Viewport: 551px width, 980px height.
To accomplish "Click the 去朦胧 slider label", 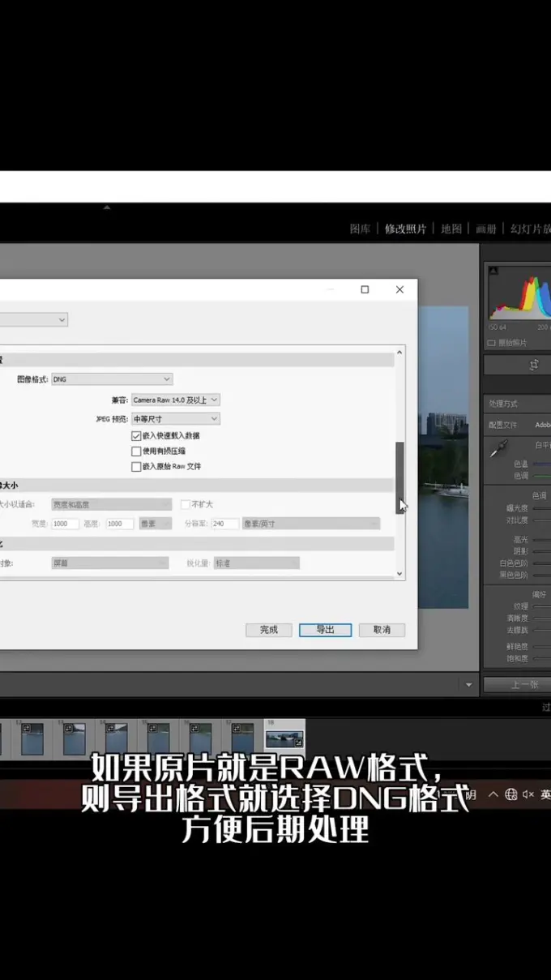I will pyautogui.click(x=516, y=630).
